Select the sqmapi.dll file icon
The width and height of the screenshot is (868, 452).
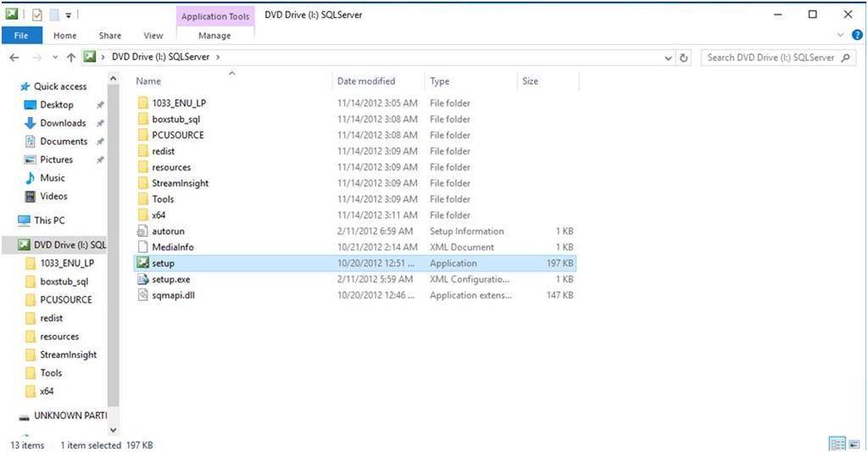(x=142, y=295)
